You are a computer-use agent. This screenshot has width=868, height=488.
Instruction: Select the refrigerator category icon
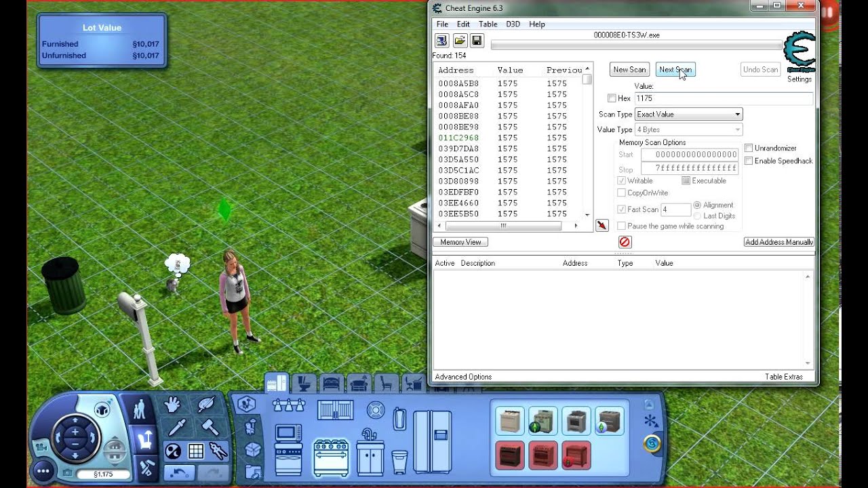[432, 441]
